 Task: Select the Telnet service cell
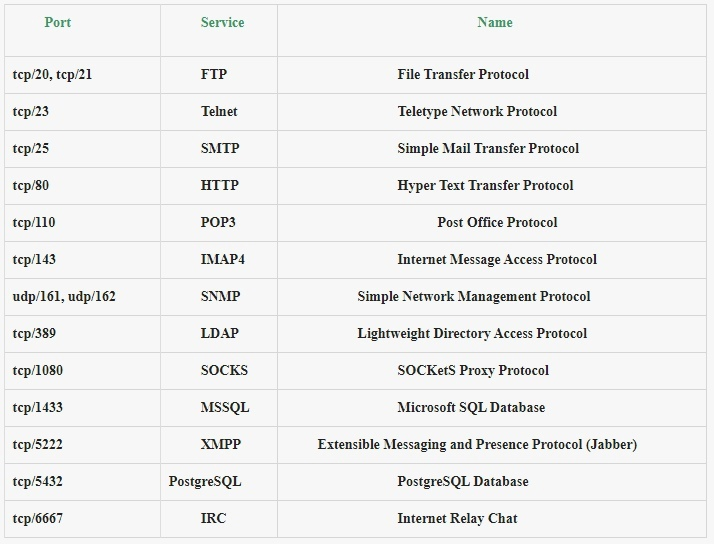point(219,112)
